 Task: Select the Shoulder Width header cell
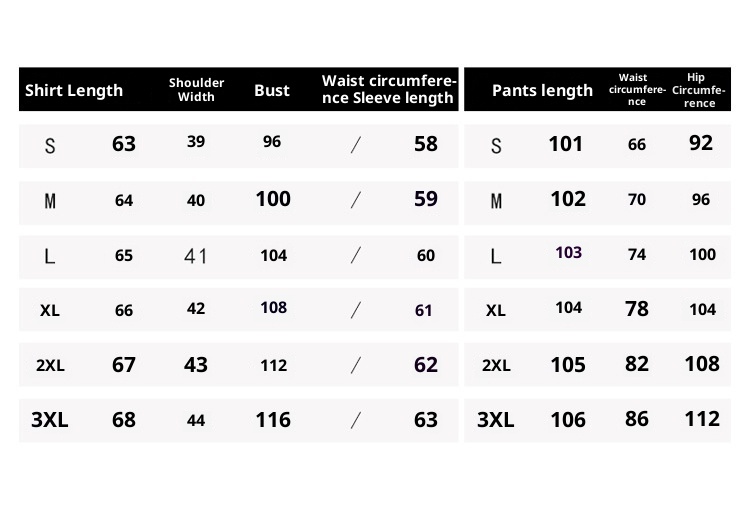pyautogui.click(x=196, y=90)
